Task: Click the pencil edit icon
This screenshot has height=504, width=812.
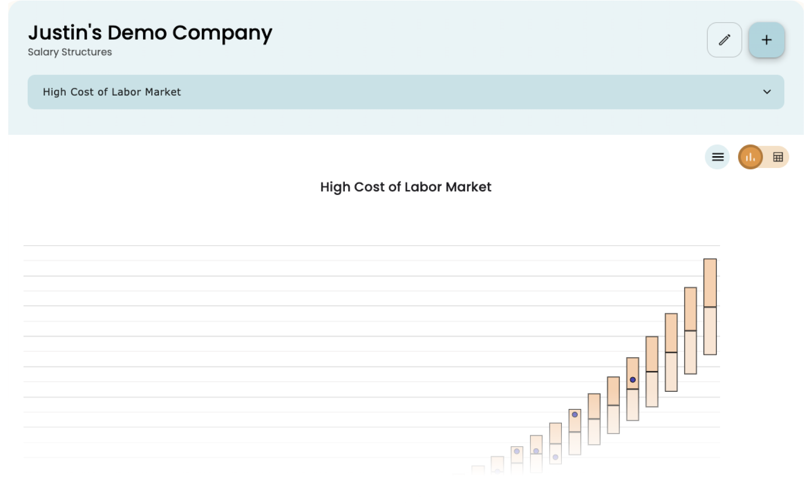Action: point(724,40)
